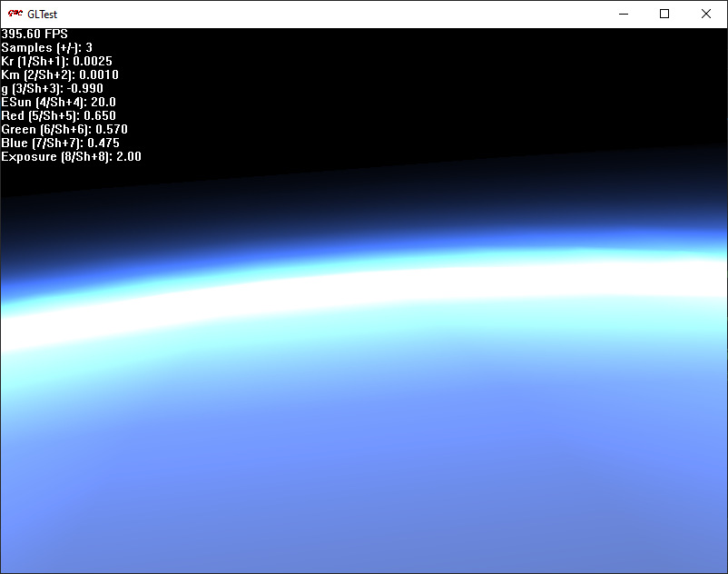Click the 'Km (2/Sh+2): 0.0010' readout

(x=60, y=74)
